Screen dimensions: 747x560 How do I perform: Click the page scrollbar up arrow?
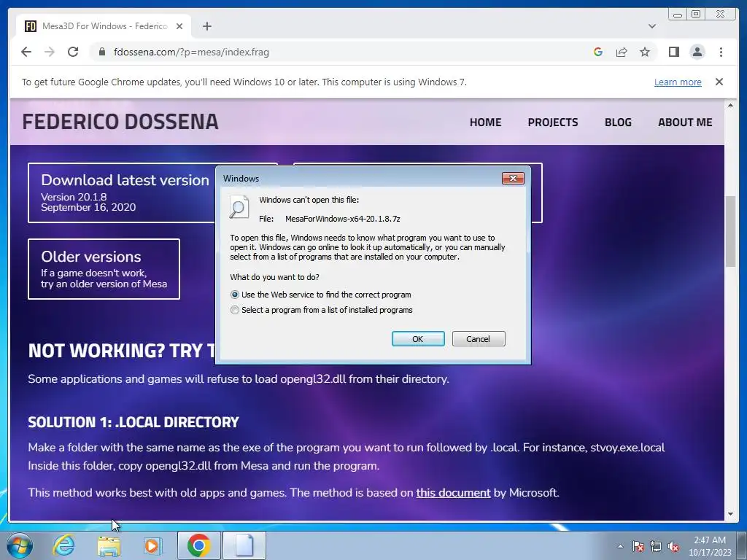pyautogui.click(x=730, y=105)
